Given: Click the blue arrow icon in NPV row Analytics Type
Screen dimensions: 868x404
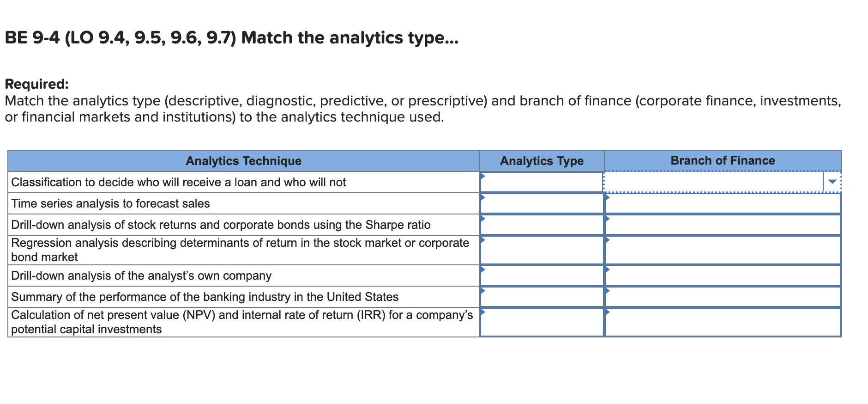Looking at the screenshot, I should click(x=483, y=312).
